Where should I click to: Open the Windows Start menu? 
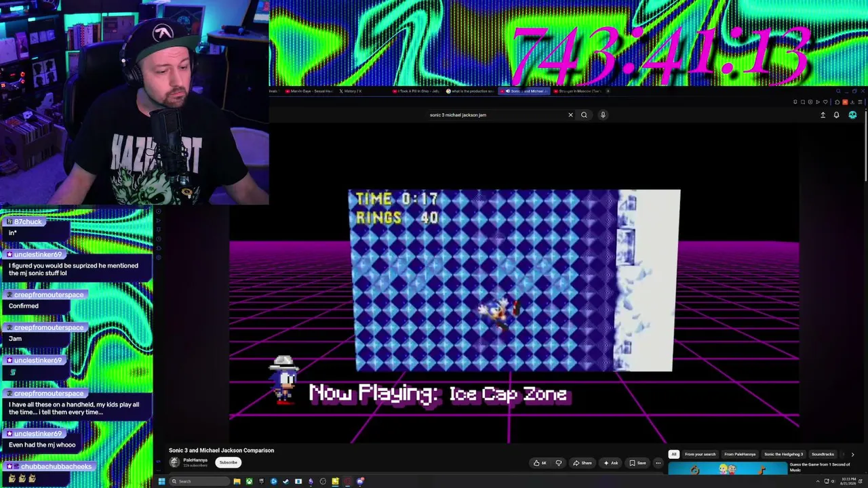(161, 481)
